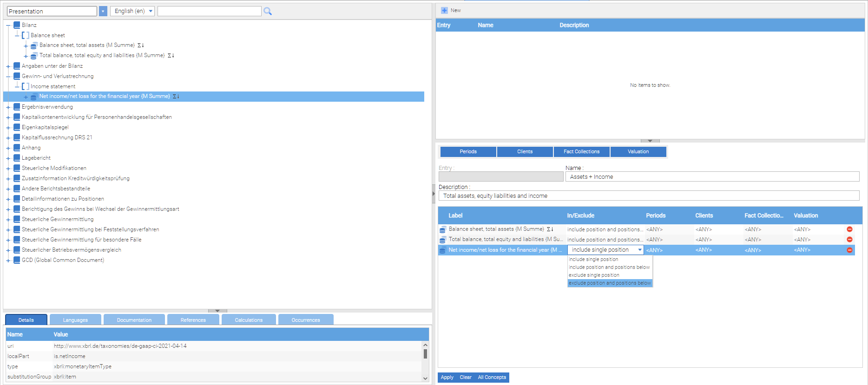
Task: Switch to the Calculations tab
Action: [x=249, y=320]
